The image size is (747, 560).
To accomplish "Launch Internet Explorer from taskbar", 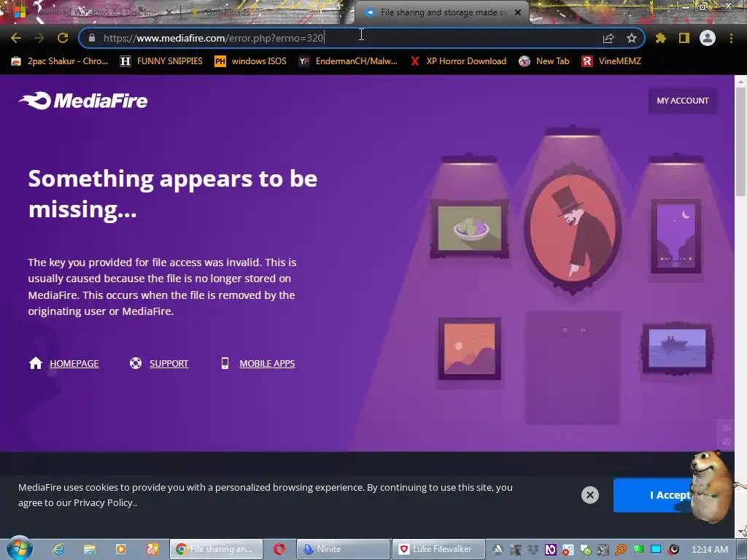I will click(x=58, y=549).
